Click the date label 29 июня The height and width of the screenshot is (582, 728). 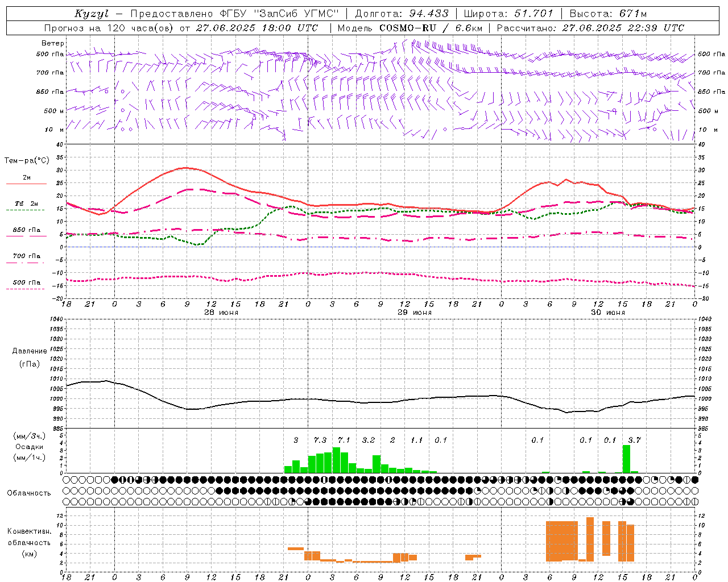coord(414,312)
